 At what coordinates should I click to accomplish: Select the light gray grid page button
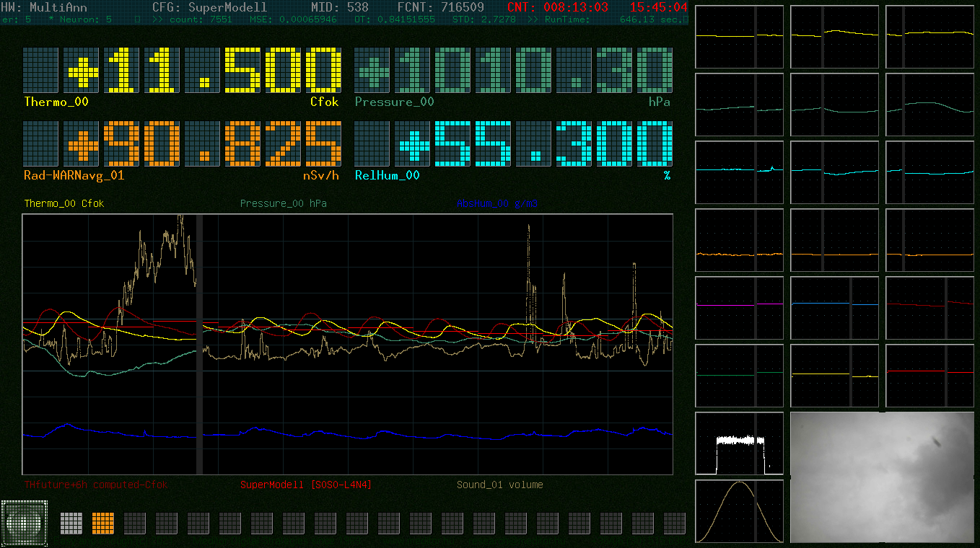tap(72, 523)
